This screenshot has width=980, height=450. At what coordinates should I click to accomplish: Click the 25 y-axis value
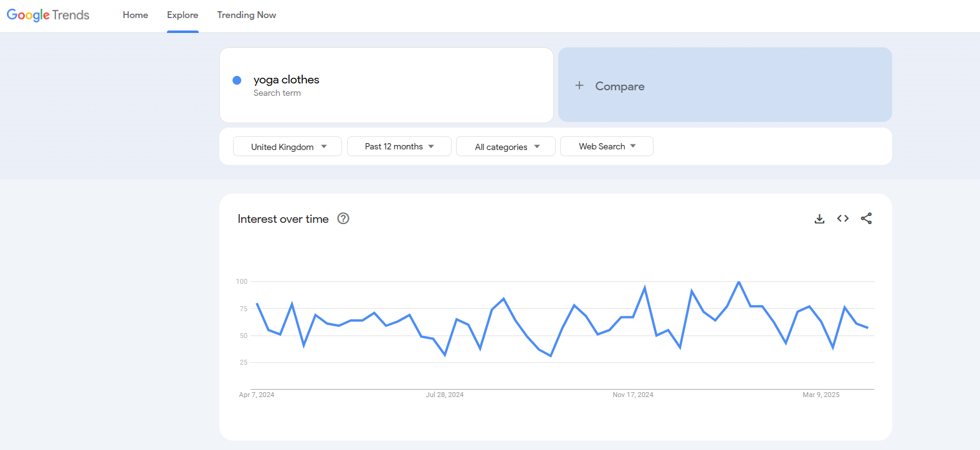(244, 362)
